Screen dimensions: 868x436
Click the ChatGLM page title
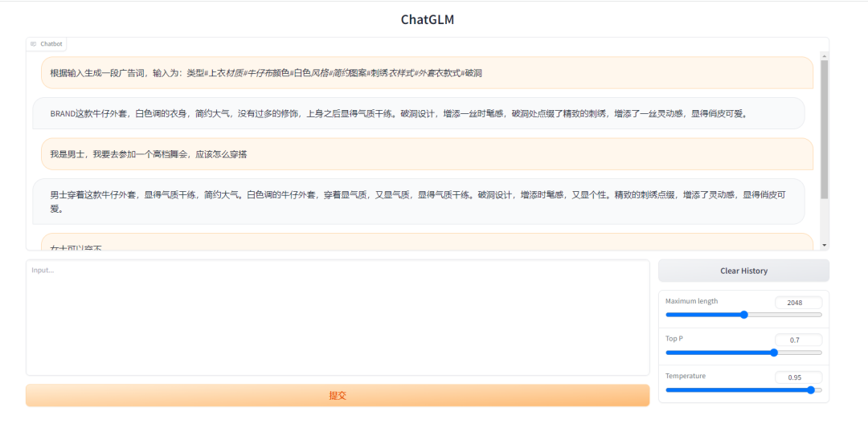click(428, 19)
